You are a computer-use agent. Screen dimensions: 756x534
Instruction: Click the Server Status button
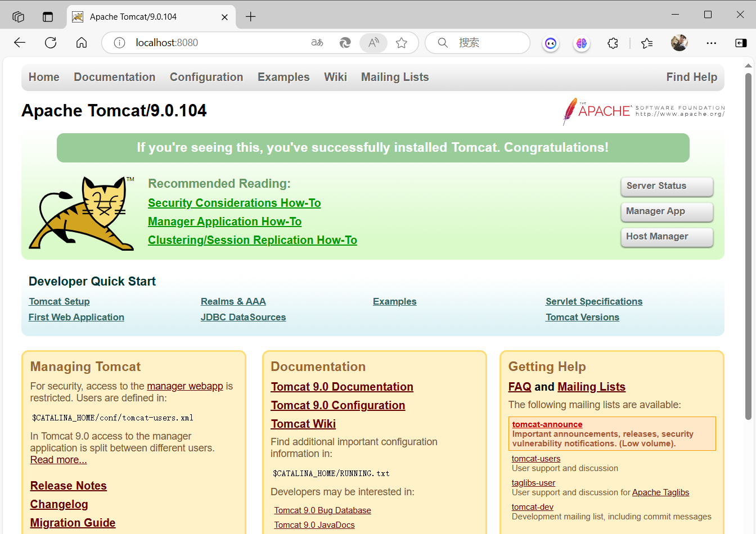[667, 186]
